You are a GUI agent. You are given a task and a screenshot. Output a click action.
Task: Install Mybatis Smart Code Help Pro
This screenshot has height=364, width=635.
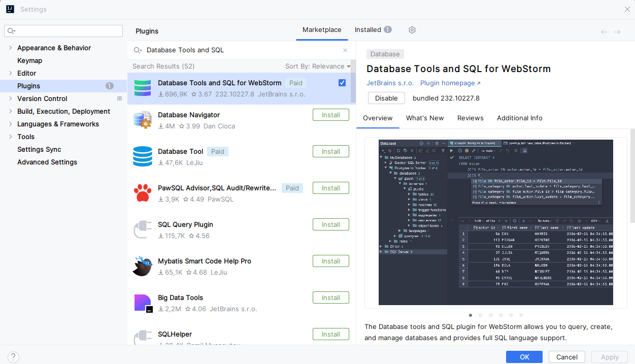click(331, 261)
